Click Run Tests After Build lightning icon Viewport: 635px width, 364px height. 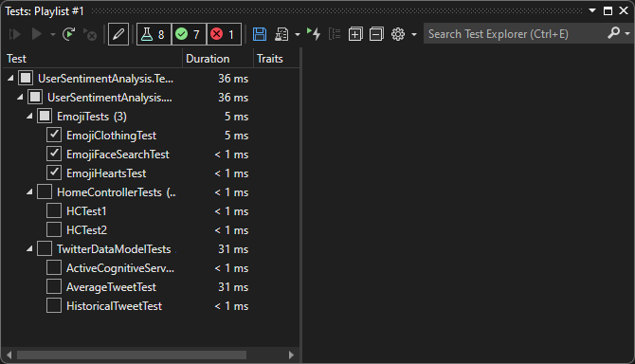(314, 34)
